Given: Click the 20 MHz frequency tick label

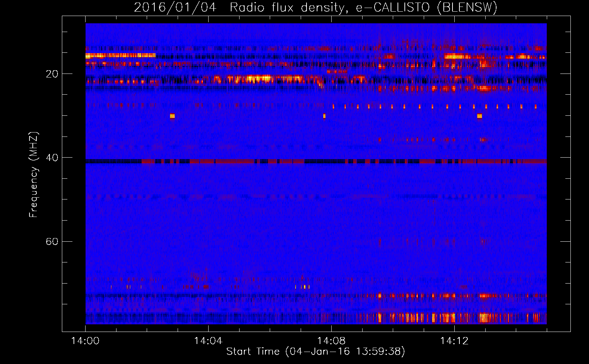Looking at the screenshot, I should [x=52, y=74].
